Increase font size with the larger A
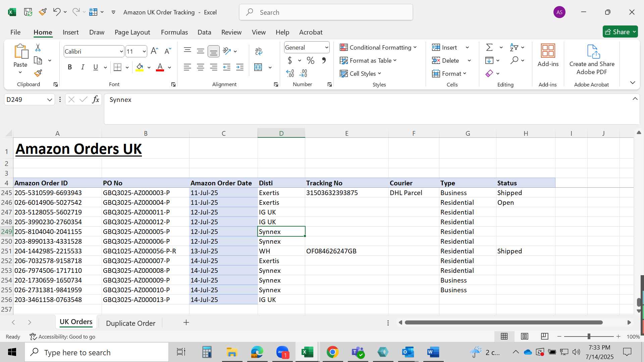The width and height of the screenshot is (644, 362). pos(154,51)
